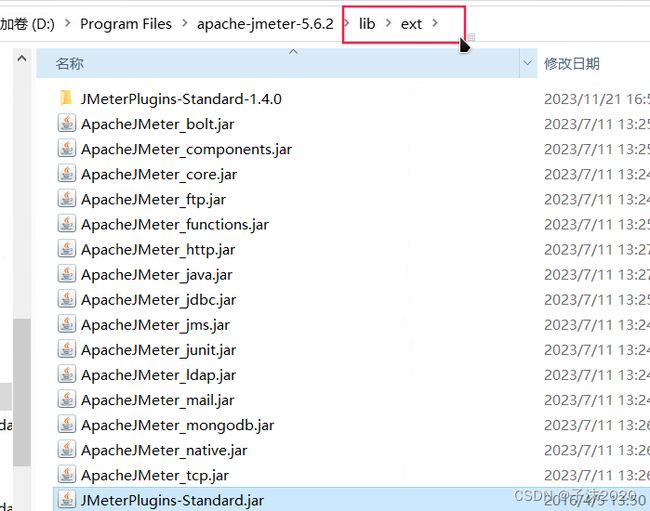Click the ApacheJMeter_http.jar file icon
This screenshot has height=511, width=650.
point(66,249)
